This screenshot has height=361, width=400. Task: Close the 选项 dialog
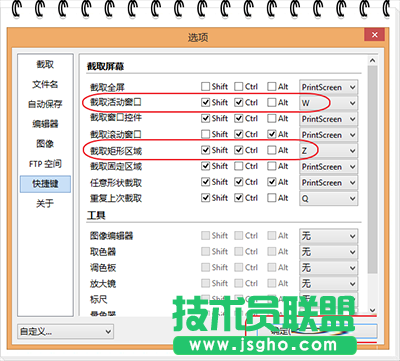tap(374, 35)
